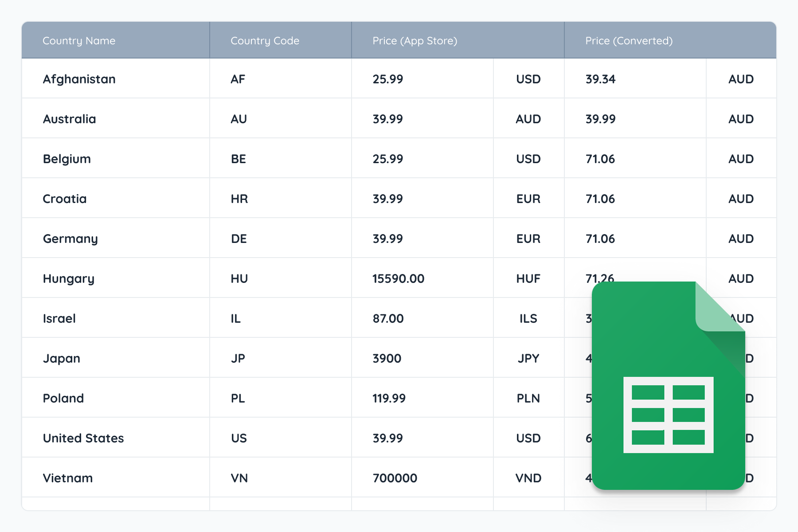The height and width of the screenshot is (532, 798).
Task: Click the Croatia row name cell
Action: point(65,199)
